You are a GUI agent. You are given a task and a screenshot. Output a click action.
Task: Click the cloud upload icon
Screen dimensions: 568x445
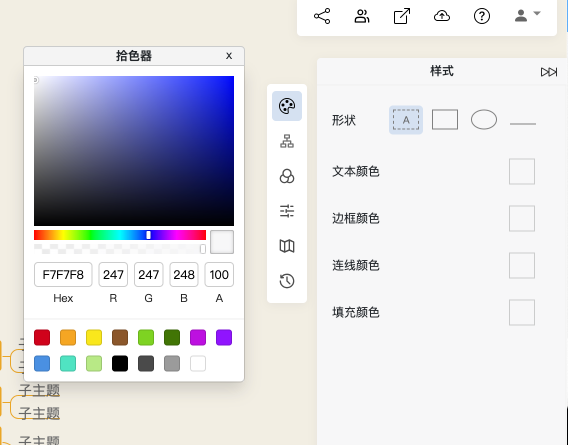[x=442, y=16]
